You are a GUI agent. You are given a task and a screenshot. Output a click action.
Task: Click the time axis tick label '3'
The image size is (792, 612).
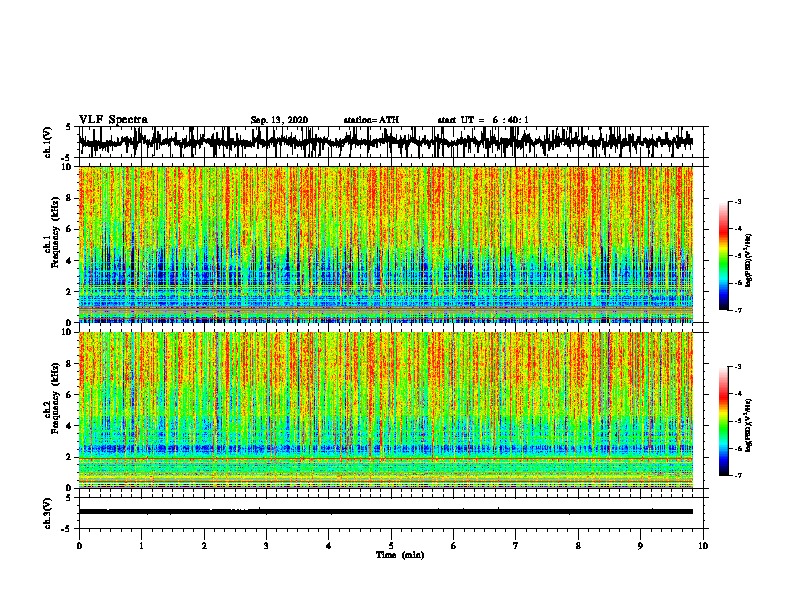[266, 546]
